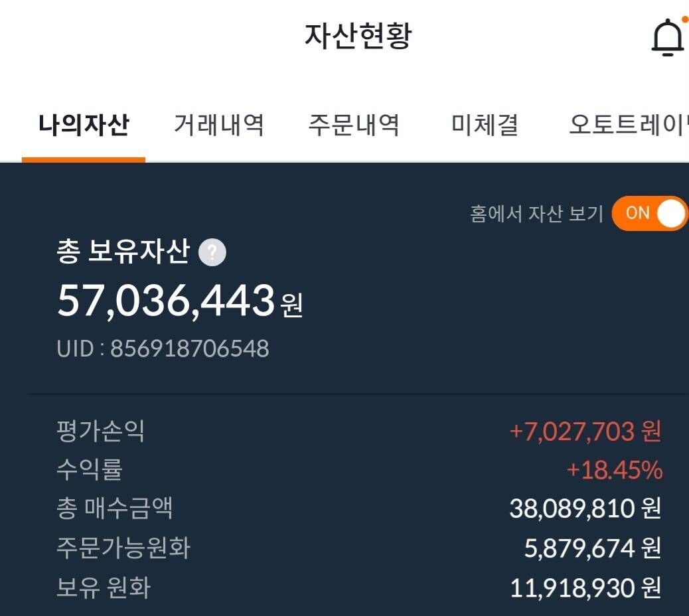This screenshot has height=616, width=689.
Task: Switch to the 나의자산 tab
Action: click(x=83, y=125)
